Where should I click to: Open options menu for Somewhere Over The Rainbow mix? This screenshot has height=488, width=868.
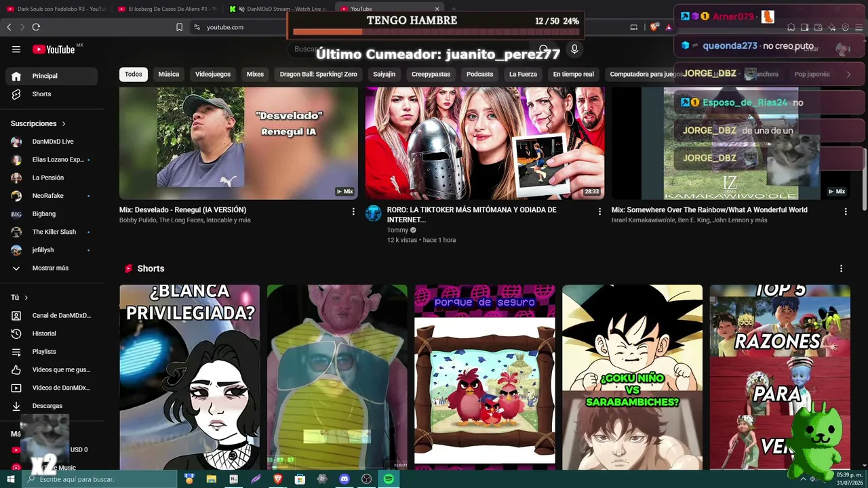click(846, 211)
